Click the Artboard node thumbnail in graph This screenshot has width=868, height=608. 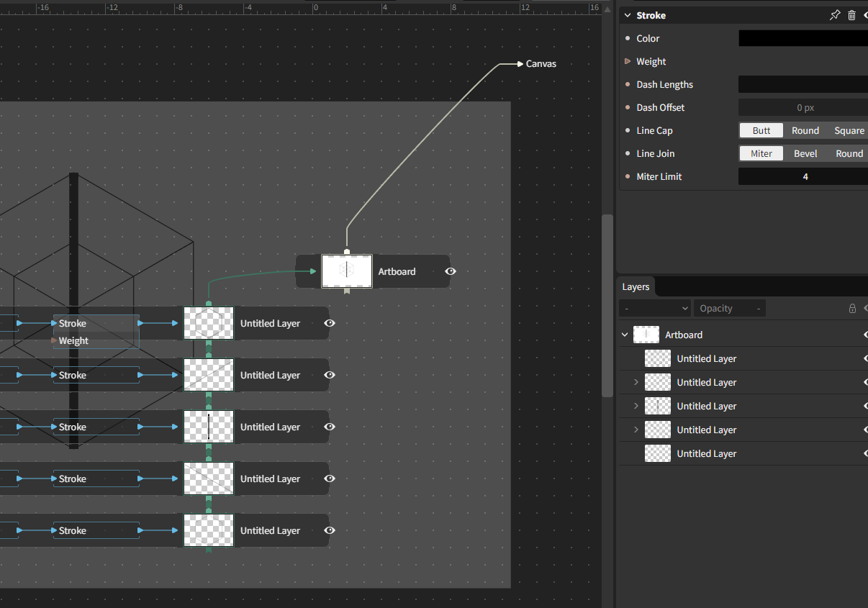pyautogui.click(x=347, y=271)
